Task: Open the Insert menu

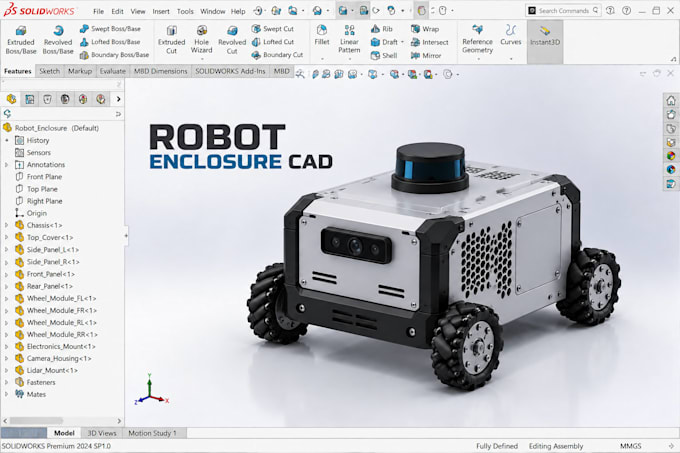Action: click(161, 11)
